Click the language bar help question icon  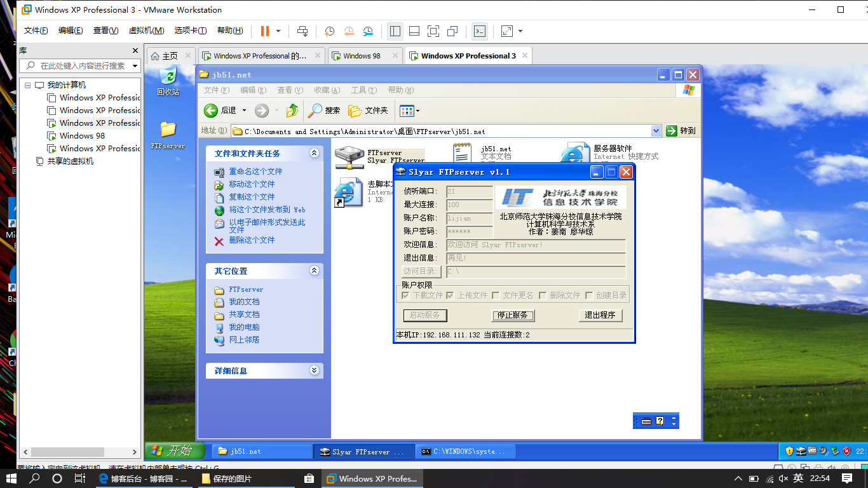(660, 421)
